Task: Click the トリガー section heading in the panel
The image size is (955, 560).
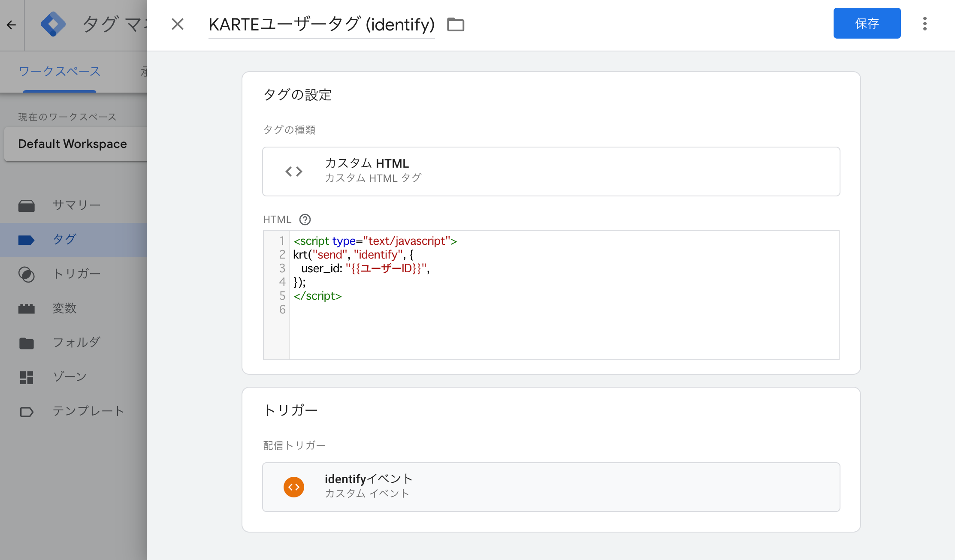Action: coord(290,410)
